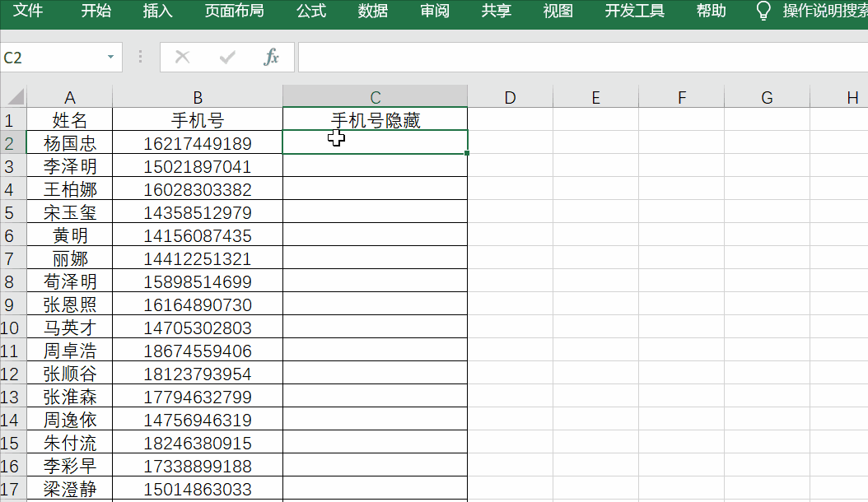Select the cell containing 张恩照
The image size is (868, 502).
click(70, 304)
